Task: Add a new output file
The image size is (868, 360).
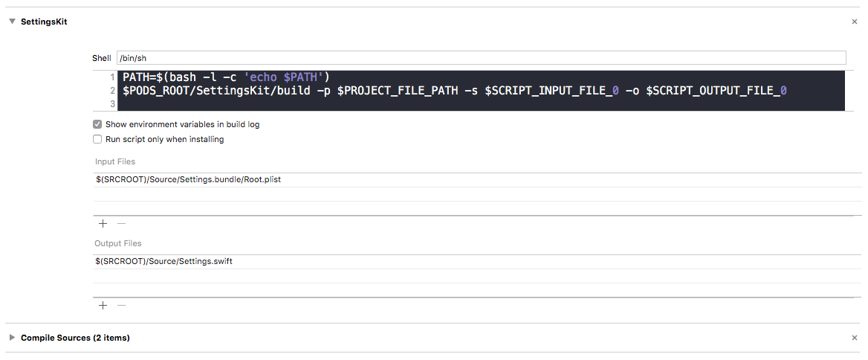Action: 103,305
